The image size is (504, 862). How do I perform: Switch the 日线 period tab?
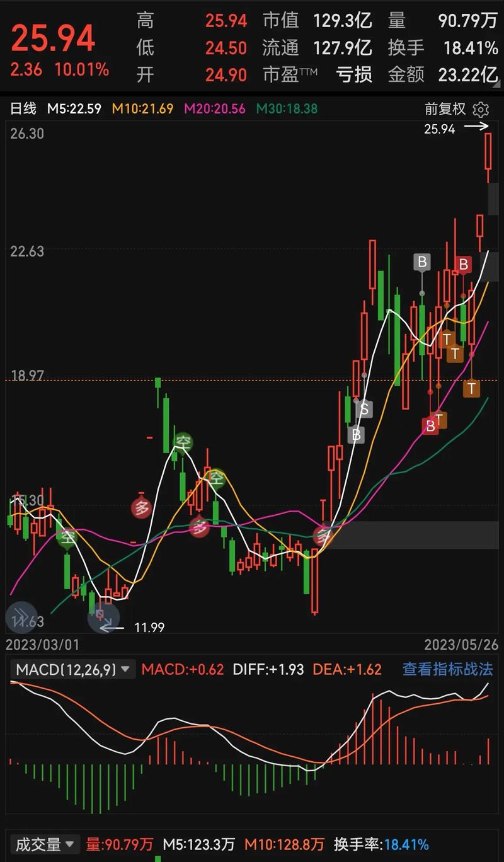click(23, 109)
